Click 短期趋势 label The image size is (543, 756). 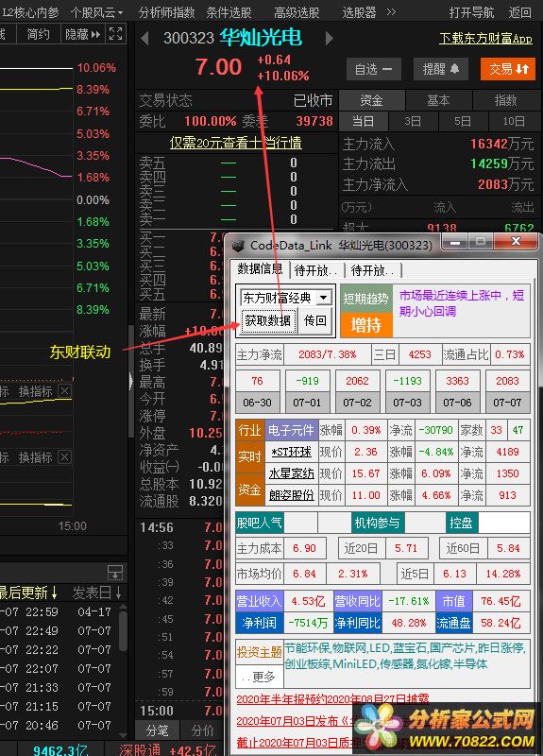(x=365, y=299)
